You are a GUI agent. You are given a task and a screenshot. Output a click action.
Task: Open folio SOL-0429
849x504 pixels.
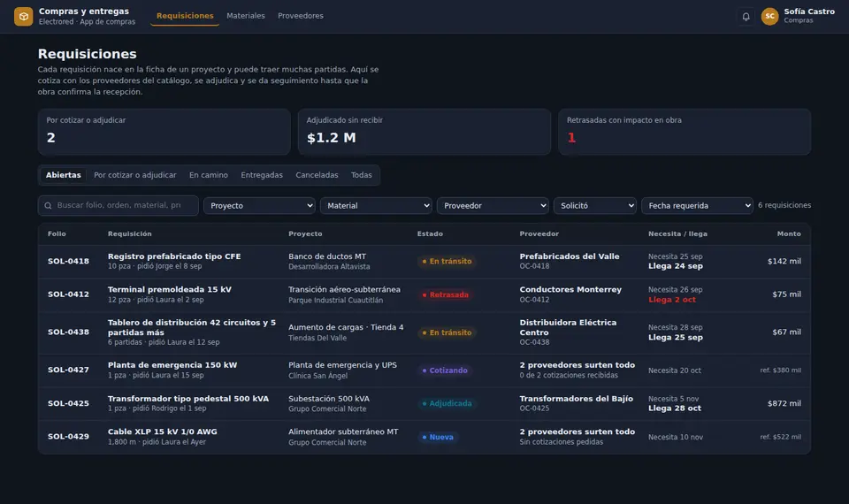(x=68, y=436)
